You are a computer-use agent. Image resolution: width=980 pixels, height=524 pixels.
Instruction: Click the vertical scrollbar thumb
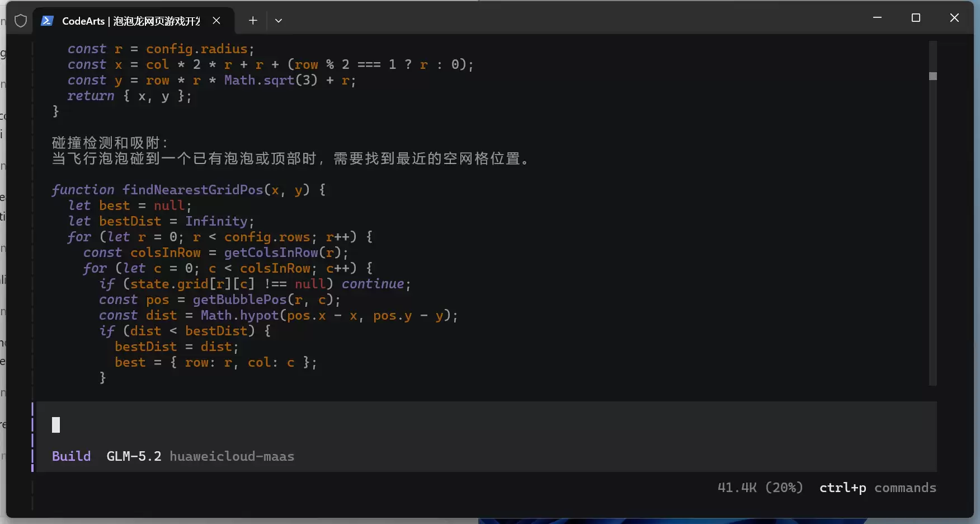pos(932,76)
